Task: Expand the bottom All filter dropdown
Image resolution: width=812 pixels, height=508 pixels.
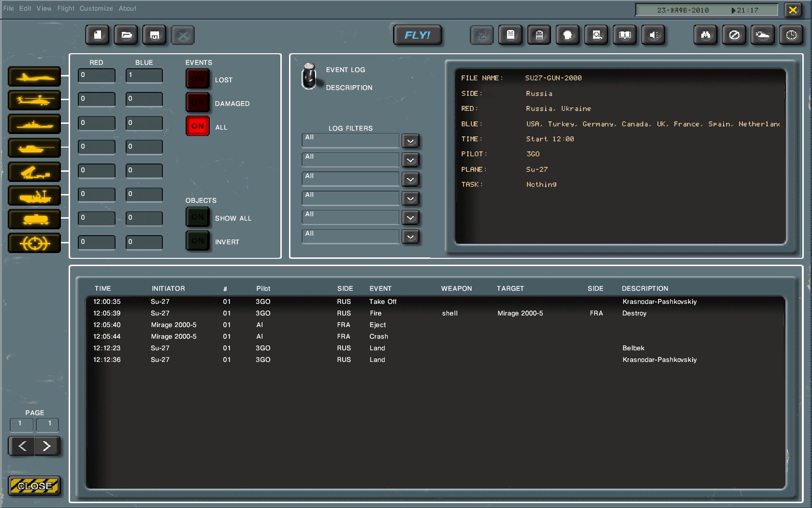Action: (x=410, y=237)
